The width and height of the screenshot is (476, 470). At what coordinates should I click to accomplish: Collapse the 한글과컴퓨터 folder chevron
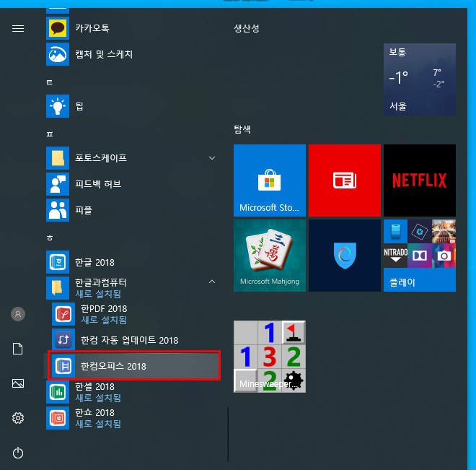(212, 282)
